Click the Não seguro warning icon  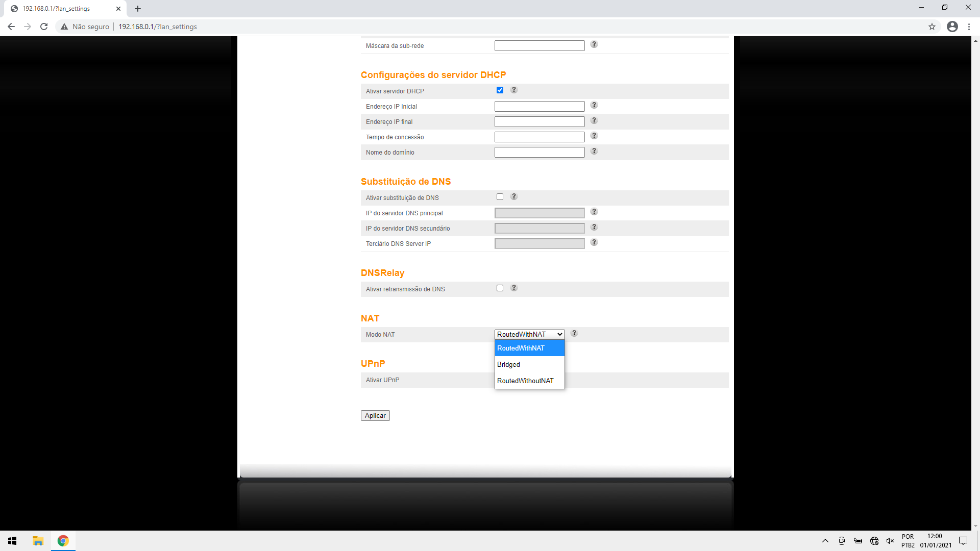[64, 27]
